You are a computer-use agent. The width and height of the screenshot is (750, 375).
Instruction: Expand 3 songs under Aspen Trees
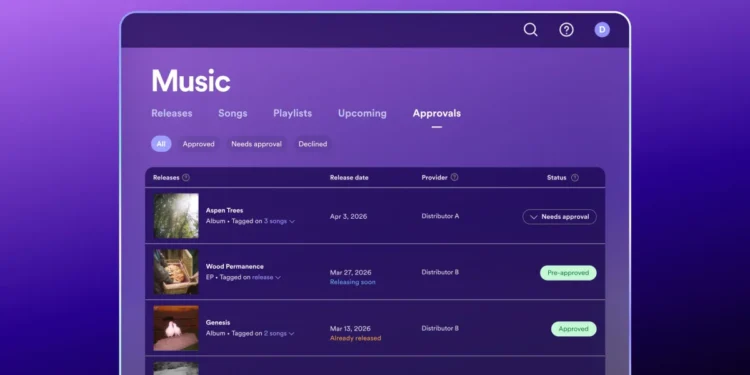click(x=279, y=221)
